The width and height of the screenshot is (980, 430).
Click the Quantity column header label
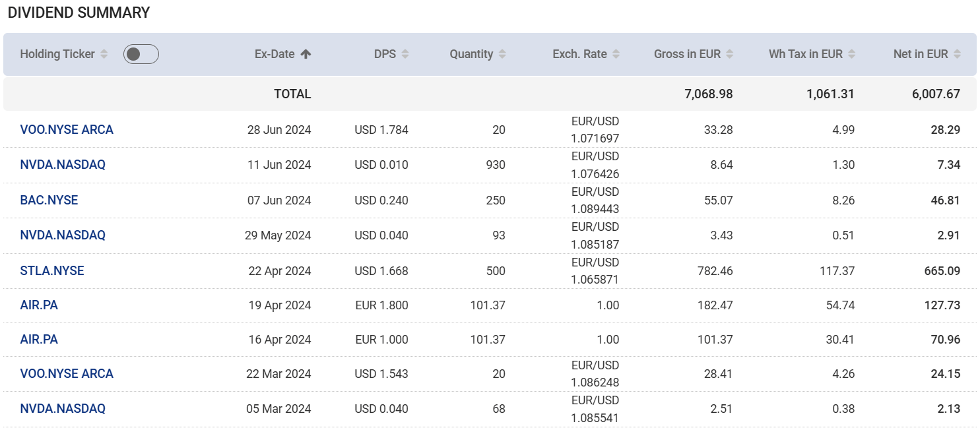click(x=471, y=54)
